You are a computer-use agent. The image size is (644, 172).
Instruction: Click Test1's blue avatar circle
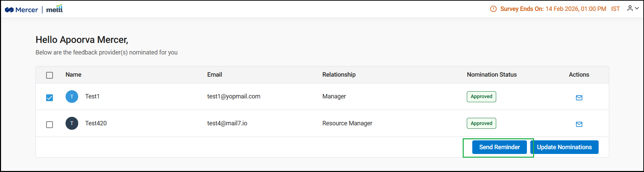point(72,97)
